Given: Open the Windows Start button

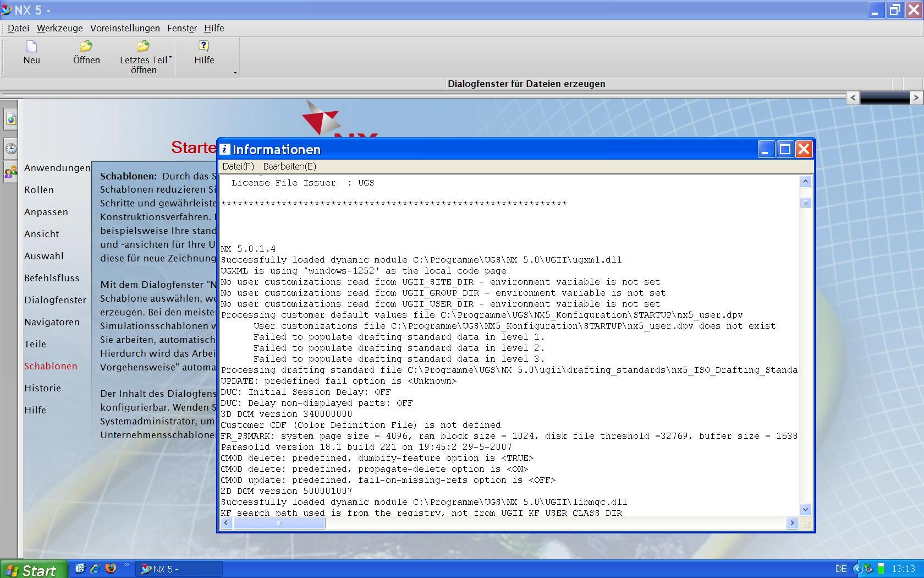Looking at the screenshot, I should click(34, 569).
